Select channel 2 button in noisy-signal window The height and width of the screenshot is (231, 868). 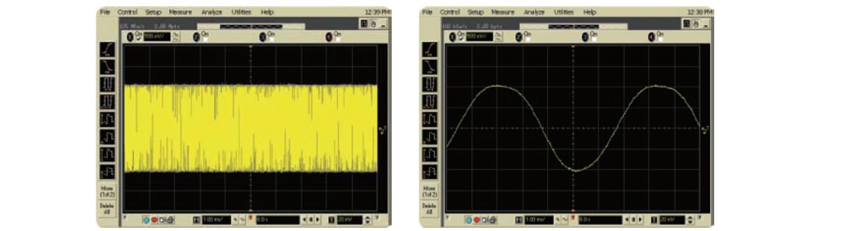pyautogui.click(x=196, y=37)
